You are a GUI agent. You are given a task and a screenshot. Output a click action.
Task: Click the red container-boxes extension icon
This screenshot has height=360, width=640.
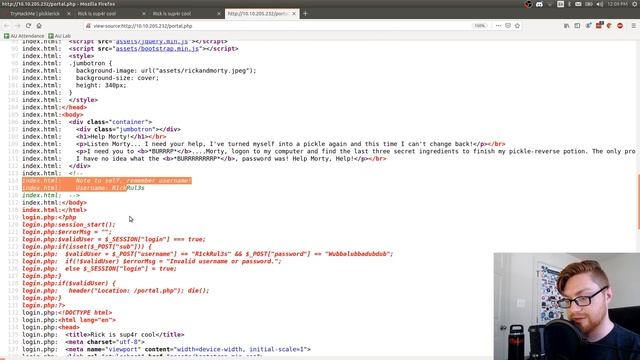(x=599, y=25)
